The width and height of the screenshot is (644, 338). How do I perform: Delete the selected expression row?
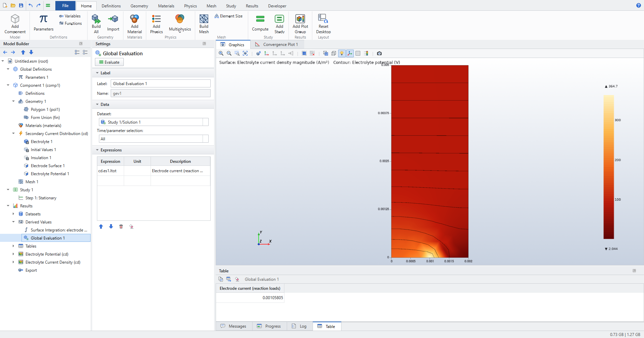[121, 226]
